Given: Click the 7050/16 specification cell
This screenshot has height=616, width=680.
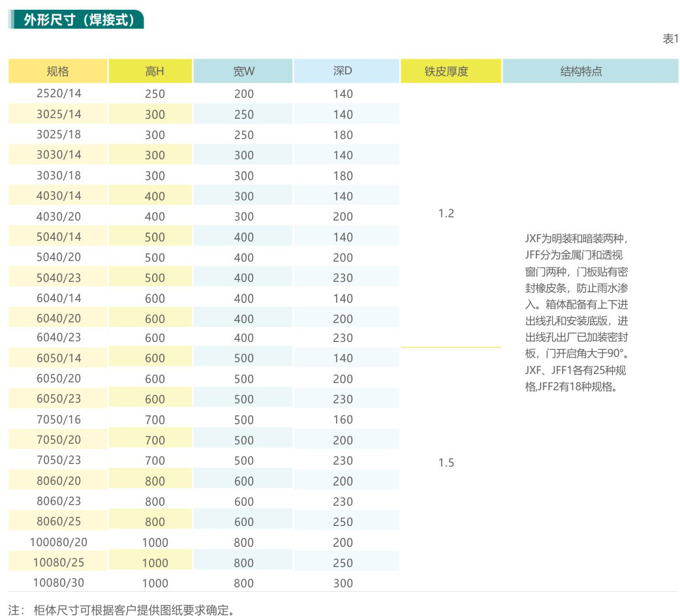Looking at the screenshot, I should (x=59, y=420).
